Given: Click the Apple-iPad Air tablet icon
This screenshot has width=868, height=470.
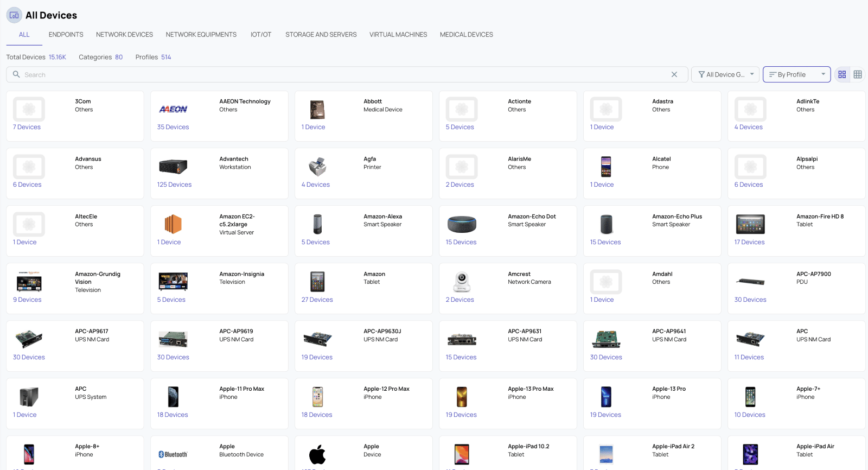Looking at the screenshot, I should point(750,454).
